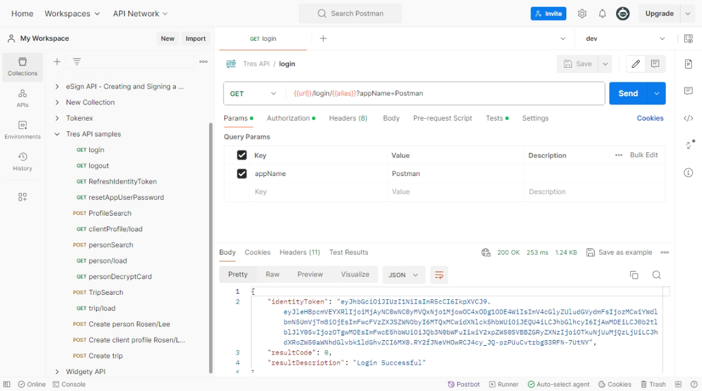Open the Workspaces menu
702x391 pixels.
coord(72,13)
